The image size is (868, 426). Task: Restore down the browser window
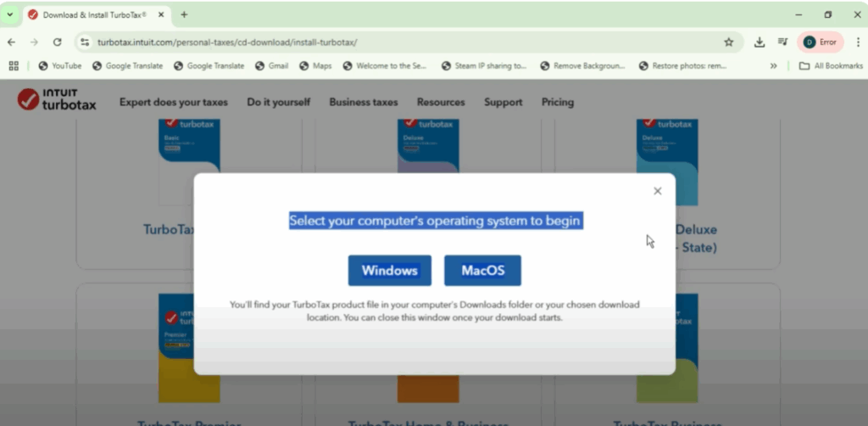828,15
